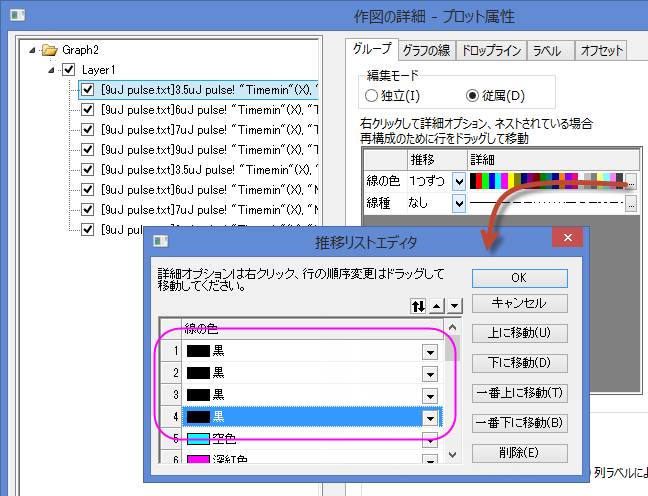Click the 線の色 palette color strip
The height and width of the screenshot is (496, 648).
[546, 181]
